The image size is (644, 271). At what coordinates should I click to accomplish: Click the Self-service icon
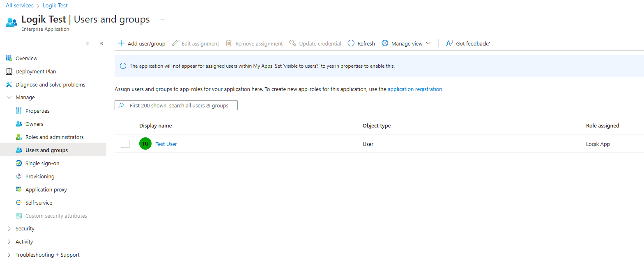coord(18,203)
